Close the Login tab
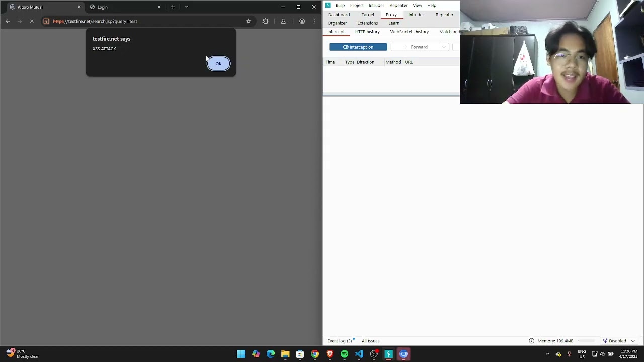This screenshot has height=362, width=644. pos(159,7)
